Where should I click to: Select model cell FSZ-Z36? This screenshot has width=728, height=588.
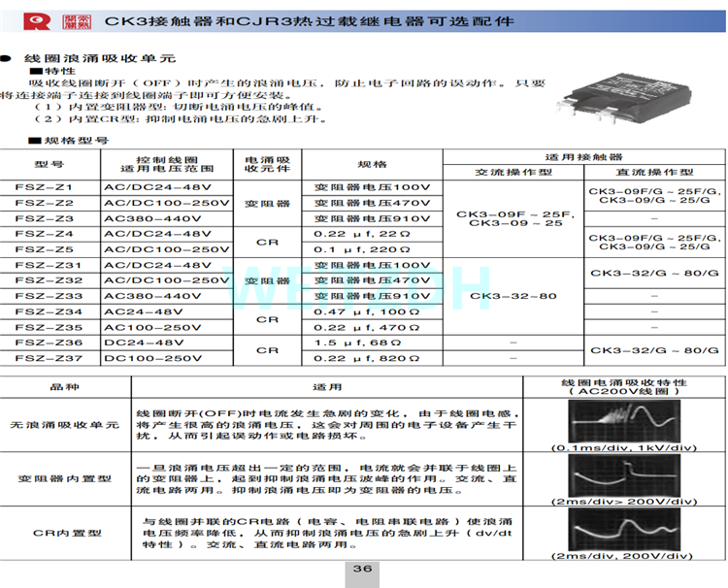49,343
